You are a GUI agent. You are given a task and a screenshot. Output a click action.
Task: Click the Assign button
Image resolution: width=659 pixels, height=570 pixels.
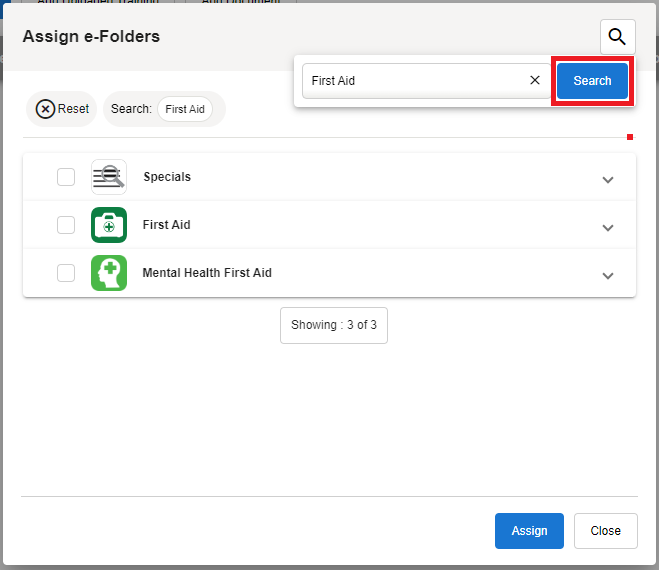pyautogui.click(x=529, y=531)
